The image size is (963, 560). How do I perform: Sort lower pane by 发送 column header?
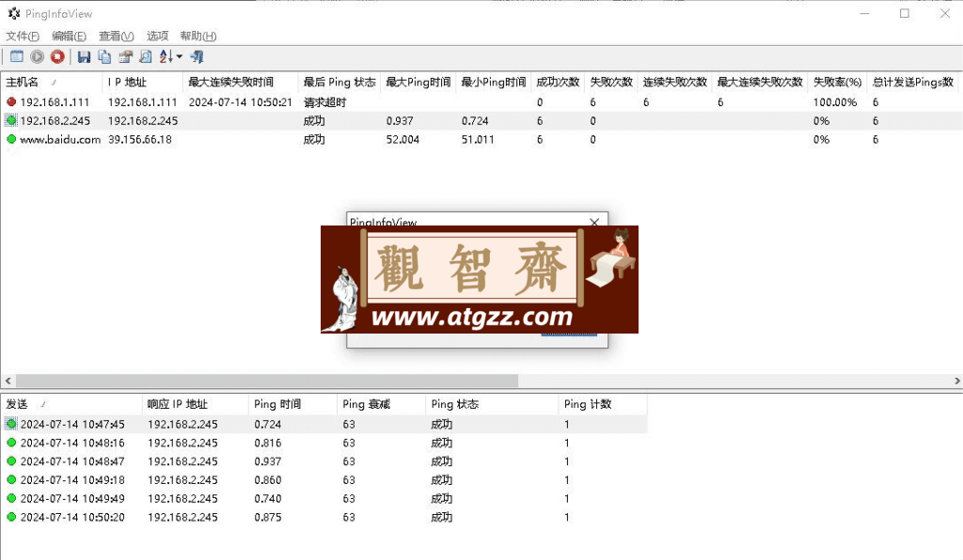pos(71,404)
